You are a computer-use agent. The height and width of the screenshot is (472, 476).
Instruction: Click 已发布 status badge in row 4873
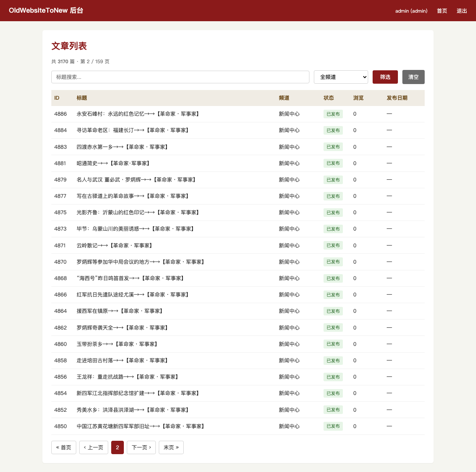tap(333, 229)
